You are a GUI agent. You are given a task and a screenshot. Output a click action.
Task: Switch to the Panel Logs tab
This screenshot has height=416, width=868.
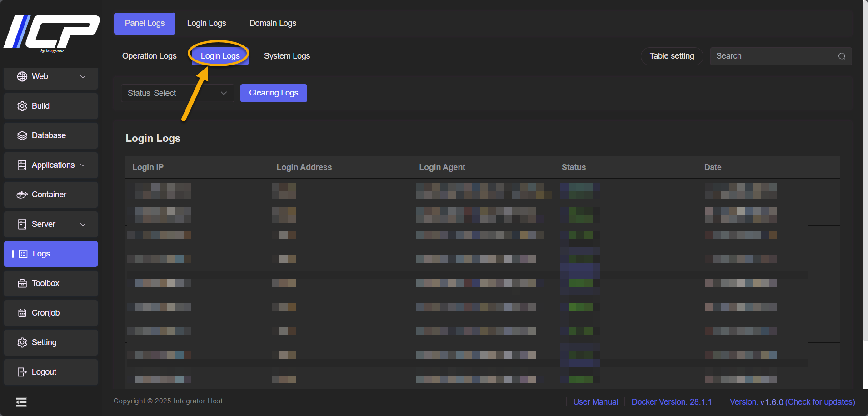tap(145, 23)
